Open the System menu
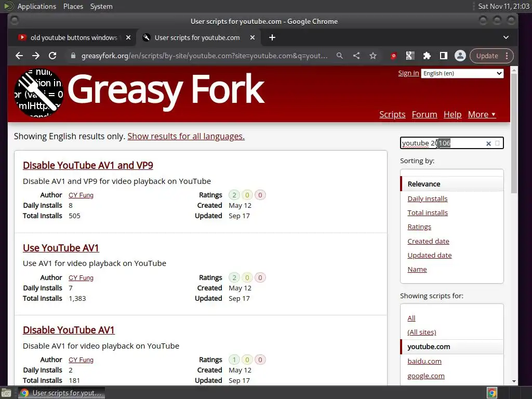532x399 pixels. (101, 6)
